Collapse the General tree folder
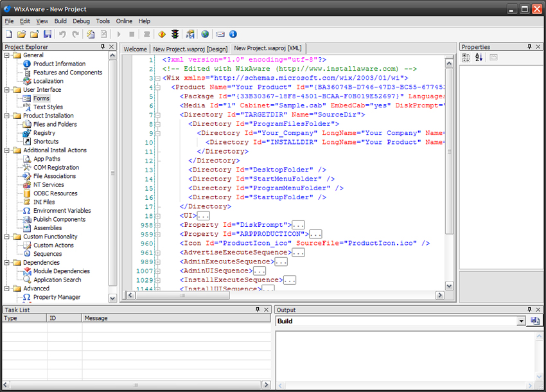The height and width of the screenshot is (392, 546). coord(6,55)
